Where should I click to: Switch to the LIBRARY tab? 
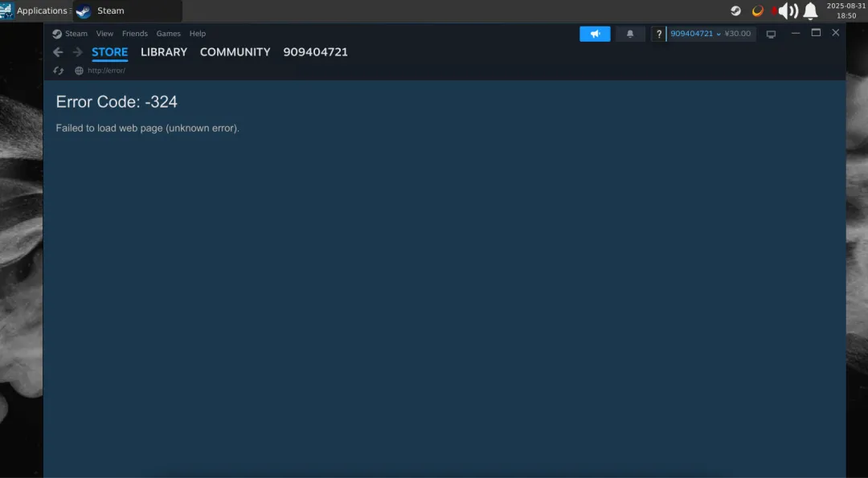coord(164,52)
